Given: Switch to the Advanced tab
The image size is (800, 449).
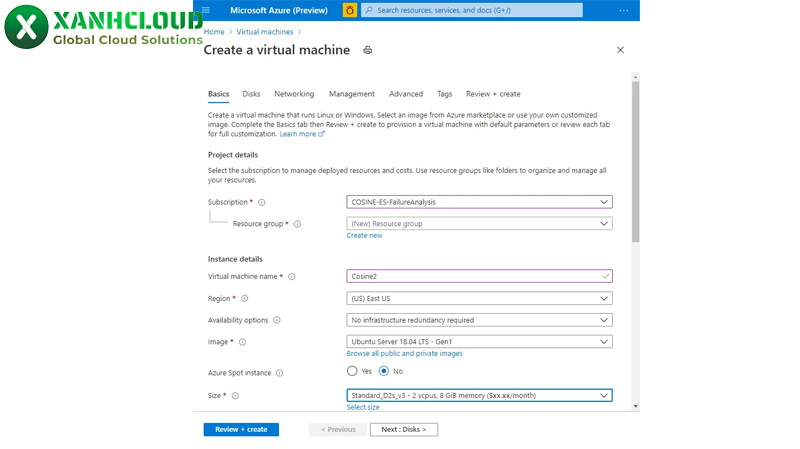Looking at the screenshot, I should 406,94.
